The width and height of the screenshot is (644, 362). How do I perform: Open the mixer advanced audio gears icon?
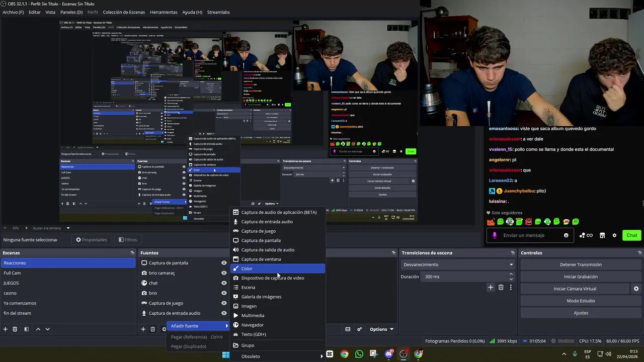coord(359,329)
